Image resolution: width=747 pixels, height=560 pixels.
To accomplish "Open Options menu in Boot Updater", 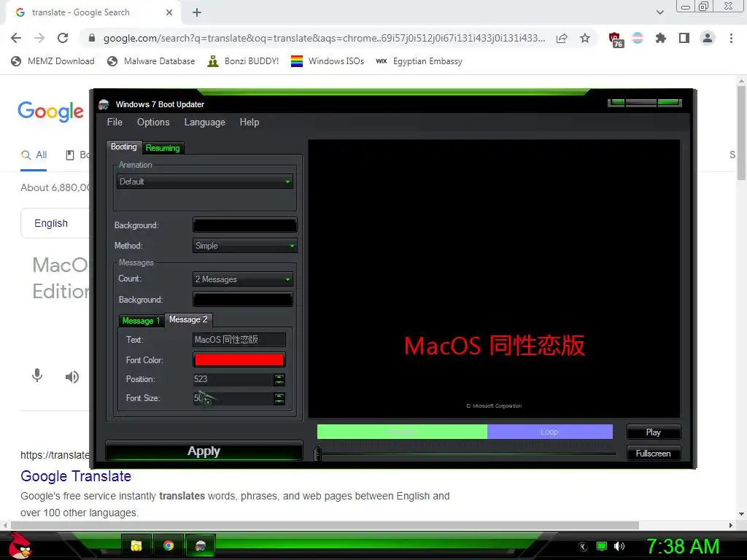I will coord(153,122).
